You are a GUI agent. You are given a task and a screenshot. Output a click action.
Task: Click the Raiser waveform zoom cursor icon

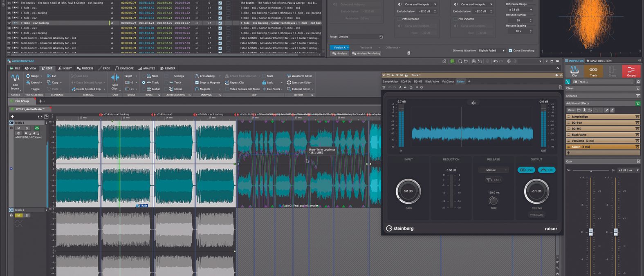(x=473, y=103)
